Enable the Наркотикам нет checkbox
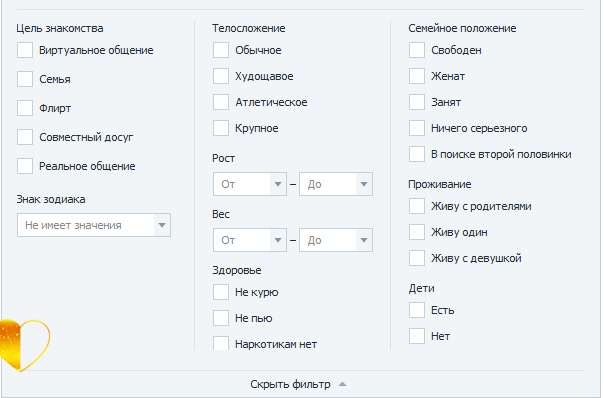The width and height of the screenshot is (604, 398). click(x=221, y=343)
